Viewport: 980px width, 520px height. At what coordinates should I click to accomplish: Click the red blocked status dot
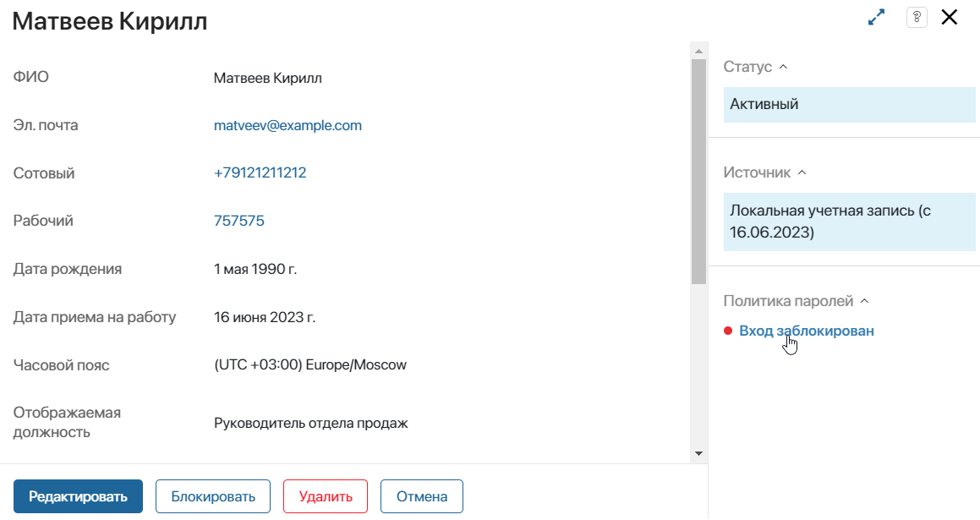[x=727, y=331]
